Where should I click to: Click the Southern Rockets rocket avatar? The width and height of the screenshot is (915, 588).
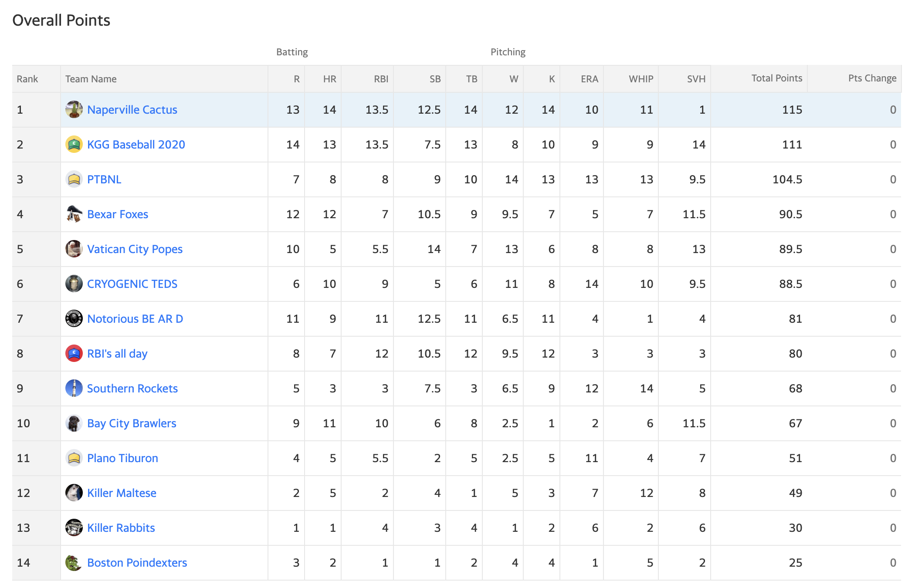[74, 388]
